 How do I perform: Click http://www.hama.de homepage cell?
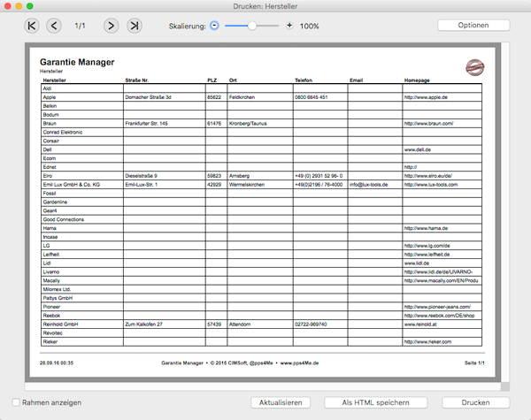click(442, 228)
